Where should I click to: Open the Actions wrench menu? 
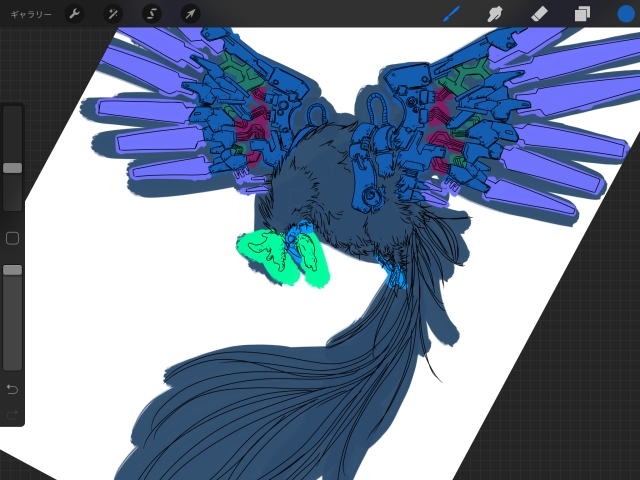(74, 14)
